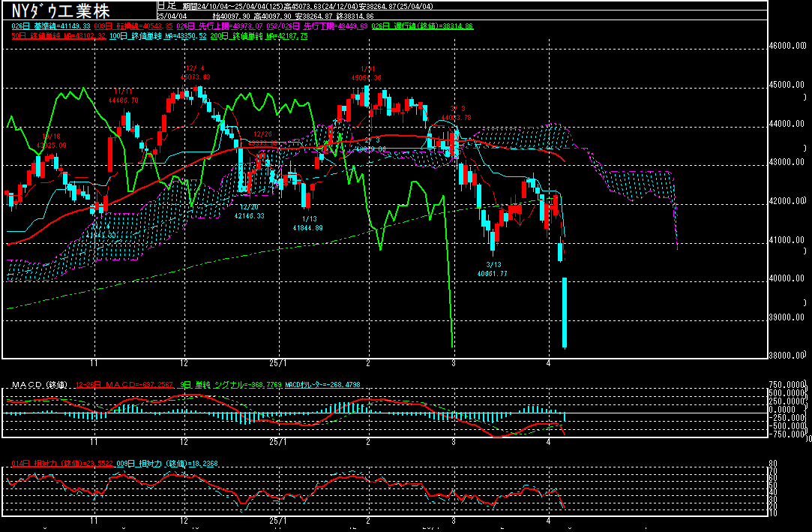Click the MACD (終値) panel title
Viewport: 812px width, 532px height.
(x=40, y=385)
